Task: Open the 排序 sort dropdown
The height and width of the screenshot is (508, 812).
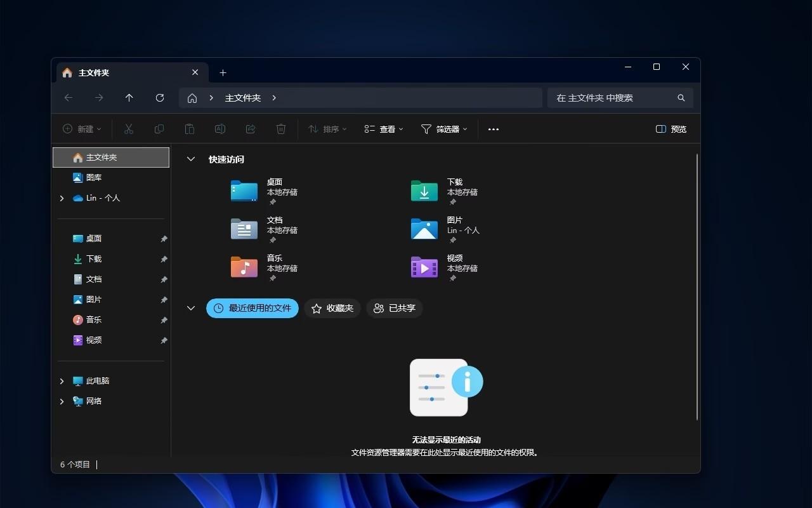Action: pyautogui.click(x=327, y=129)
